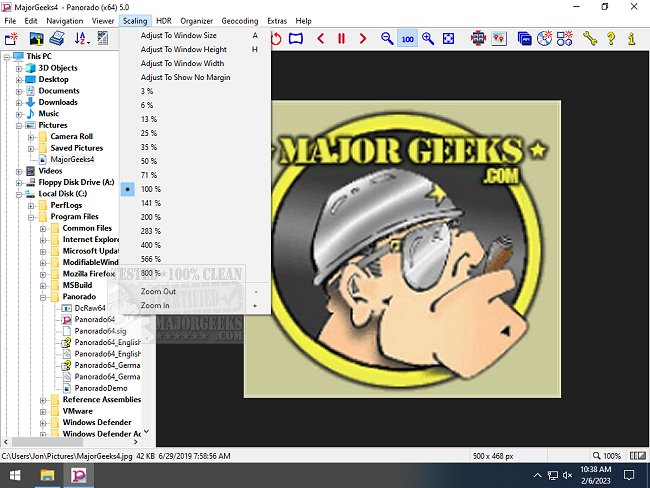Open the Extras menu
Screen dimensions: 650x488
coord(277,21)
